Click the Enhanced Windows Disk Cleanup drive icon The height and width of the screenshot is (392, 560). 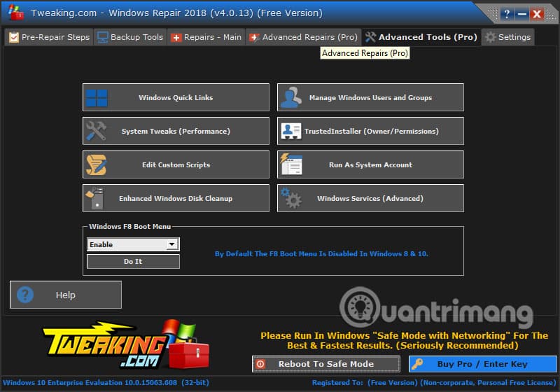(95, 198)
